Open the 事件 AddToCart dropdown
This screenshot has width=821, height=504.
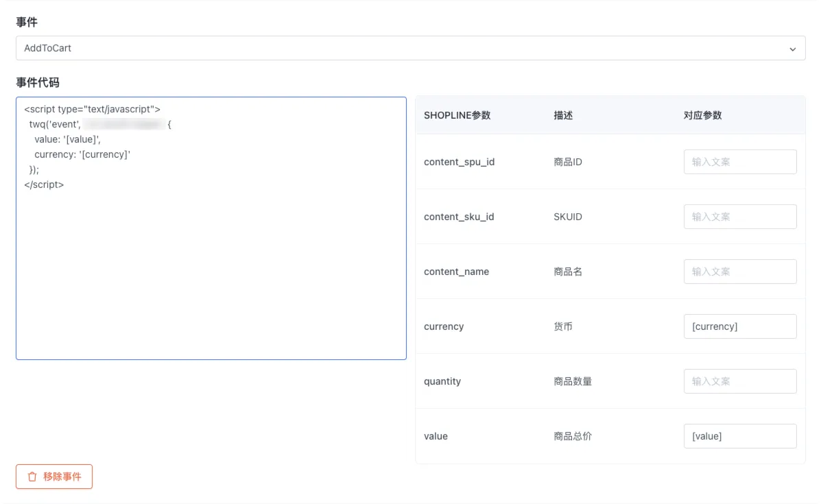click(410, 49)
